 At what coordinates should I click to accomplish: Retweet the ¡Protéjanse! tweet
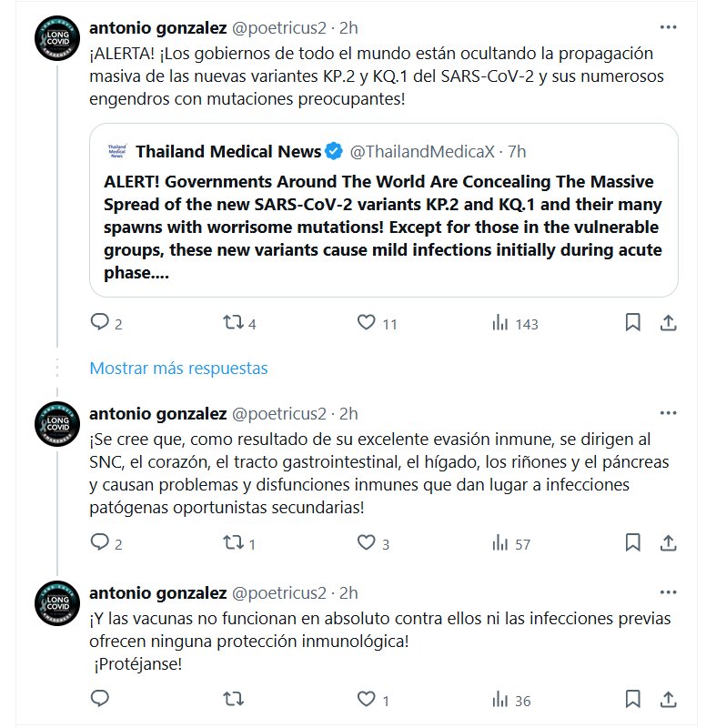click(x=232, y=699)
